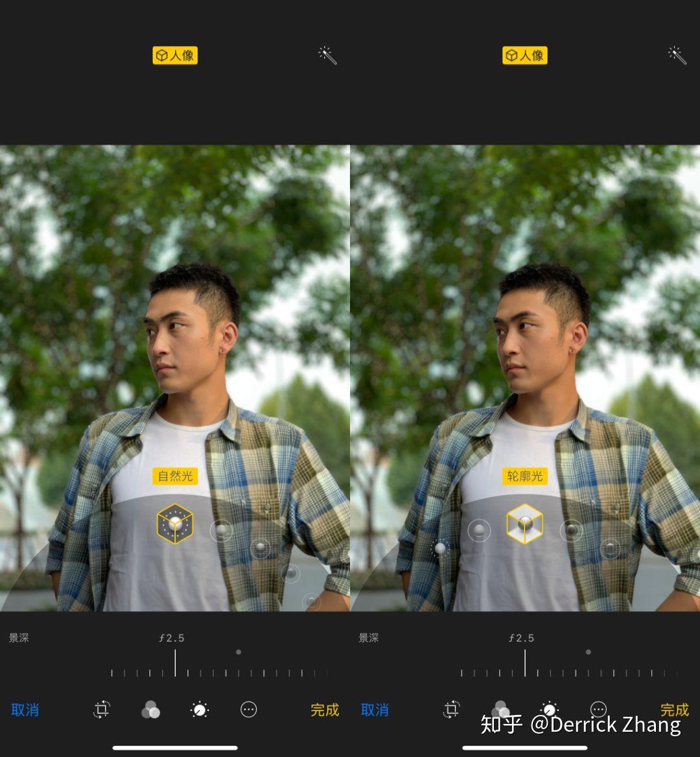Choose the Stage Light Mono sphere in right screenshot
700x757 pixels.
pos(610,548)
